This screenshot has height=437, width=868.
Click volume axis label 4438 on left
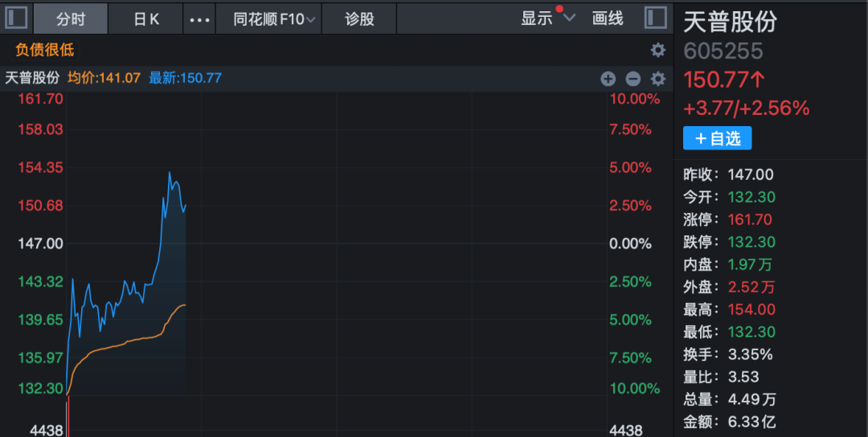(46, 430)
